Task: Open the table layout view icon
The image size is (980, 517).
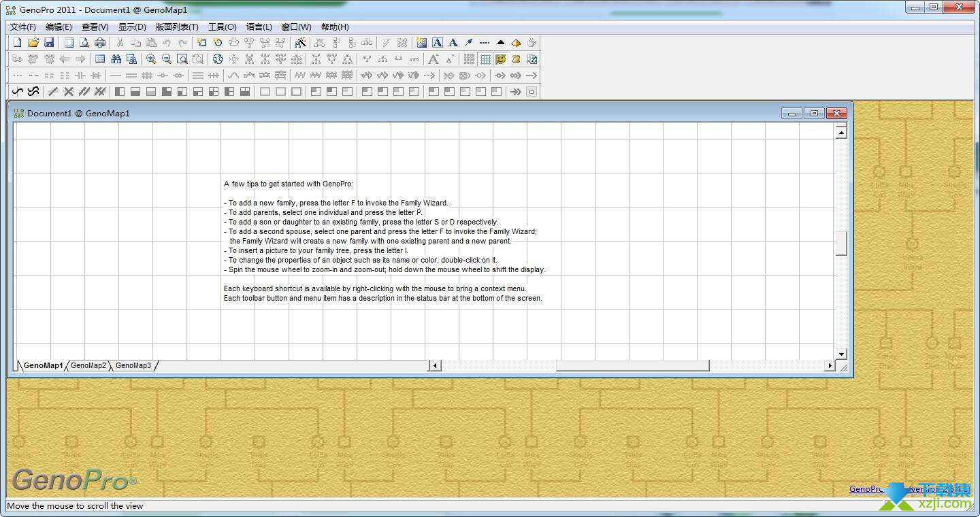Action: 100,59
